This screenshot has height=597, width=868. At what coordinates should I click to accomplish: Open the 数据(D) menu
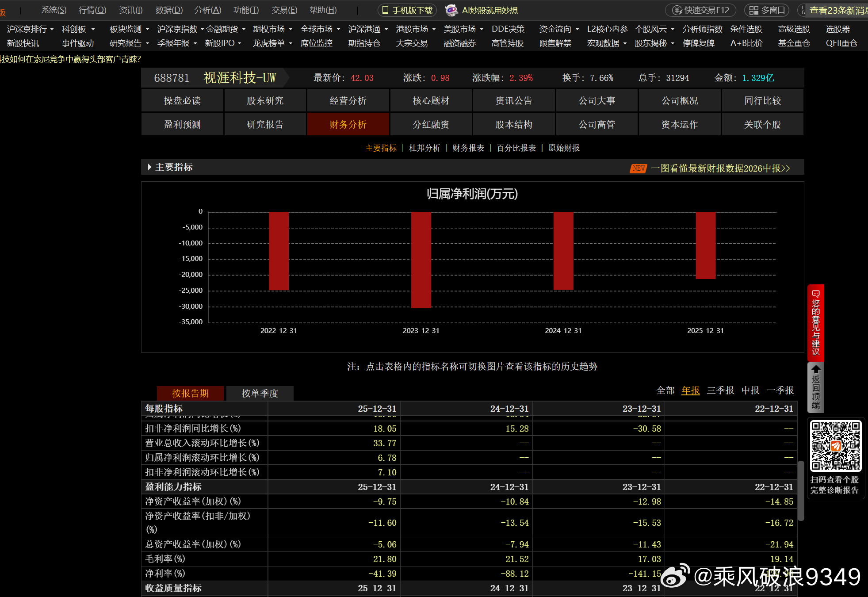[169, 10]
